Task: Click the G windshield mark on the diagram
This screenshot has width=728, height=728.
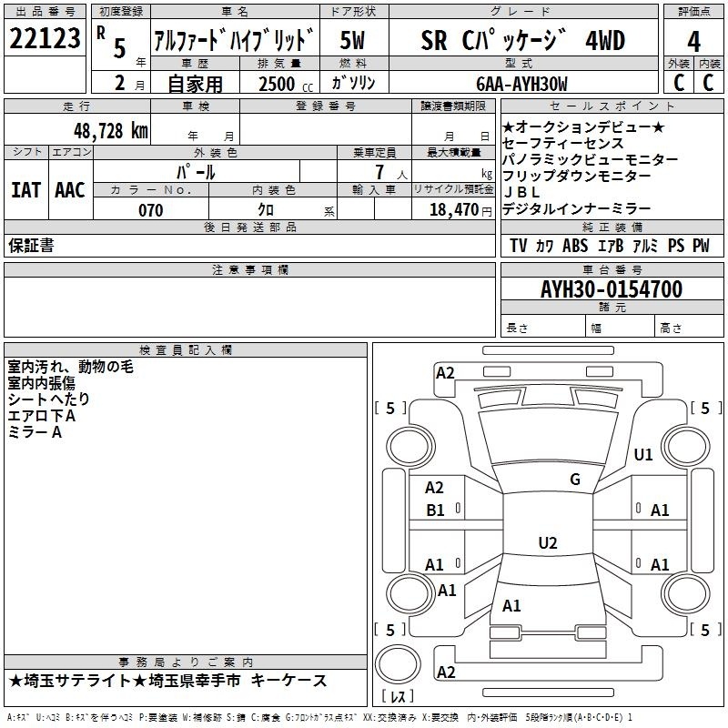Action: (x=575, y=480)
